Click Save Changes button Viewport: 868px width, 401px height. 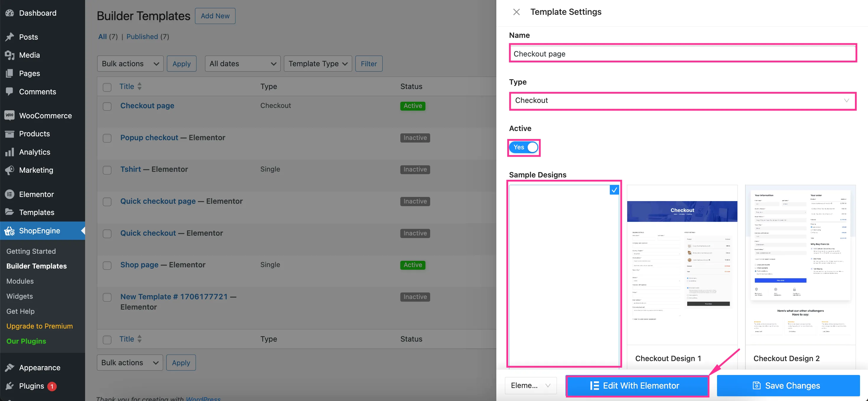[788, 386]
